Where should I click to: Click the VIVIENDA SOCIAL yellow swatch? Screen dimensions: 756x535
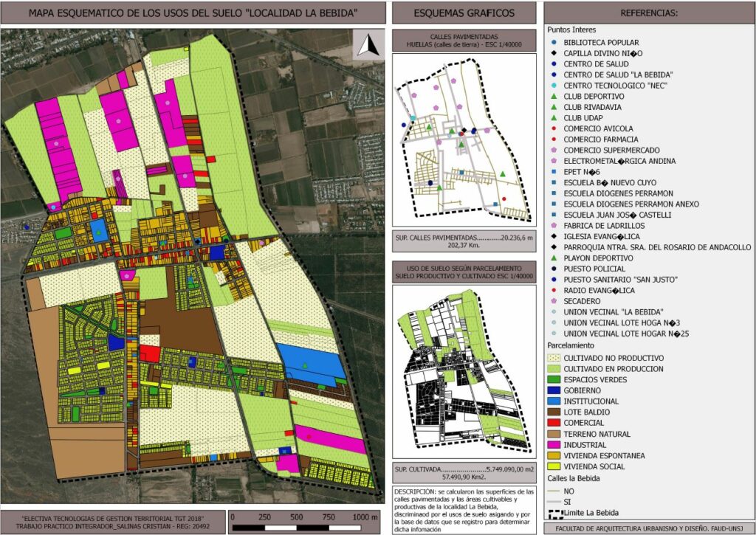click(554, 466)
